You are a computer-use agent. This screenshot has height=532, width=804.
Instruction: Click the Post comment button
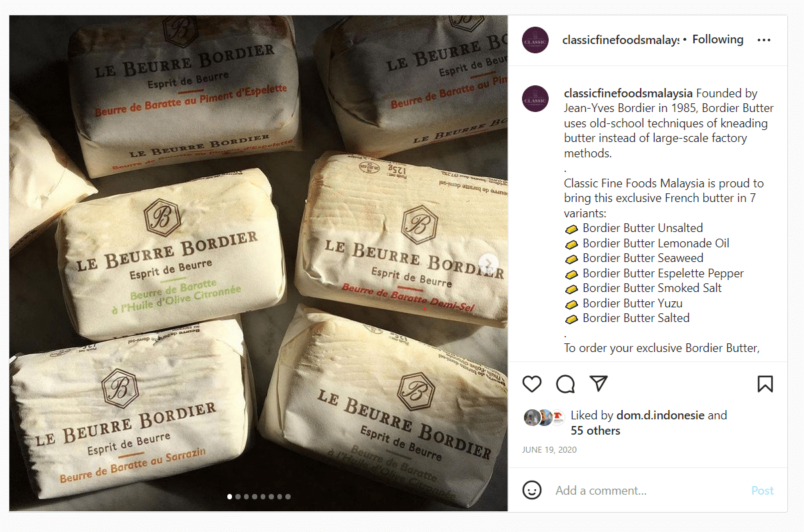pyautogui.click(x=762, y=491)
